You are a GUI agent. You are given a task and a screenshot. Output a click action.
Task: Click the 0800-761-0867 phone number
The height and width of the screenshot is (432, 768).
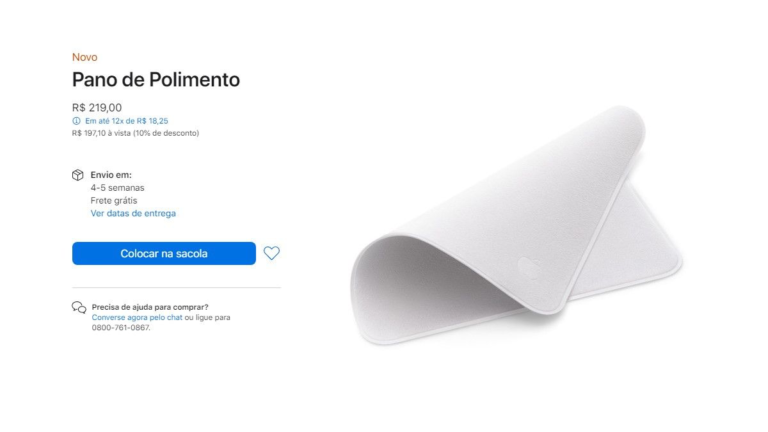pyautogui.click(x=120, y=328)
